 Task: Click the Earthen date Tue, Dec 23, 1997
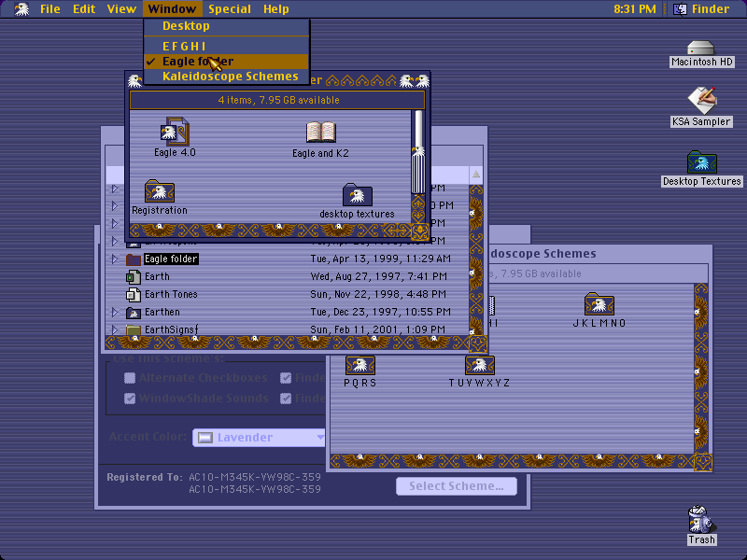coord(380,312)
